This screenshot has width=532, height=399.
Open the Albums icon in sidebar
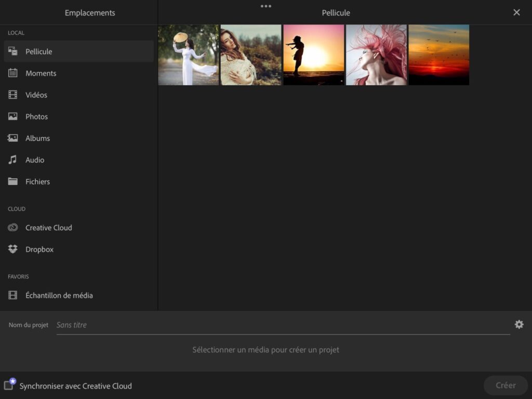[x=13, y=138]
